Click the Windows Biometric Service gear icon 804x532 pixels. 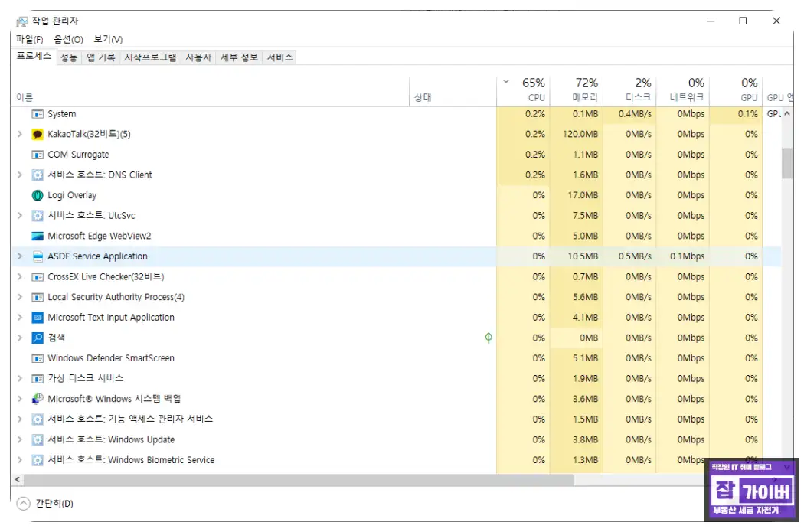38,460
